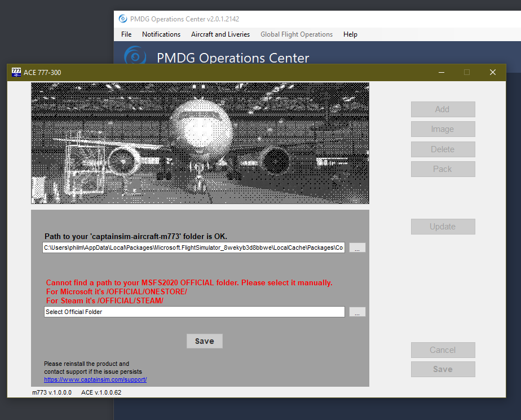Click the 'folder is OK' path status label

[x=136, y=236]
